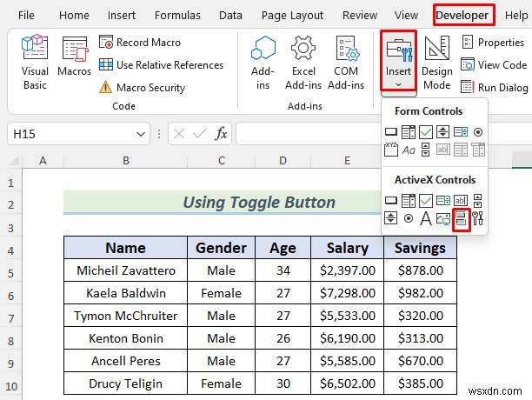
Task: Select Form Controls List Box
Action: tap(461, 132)
